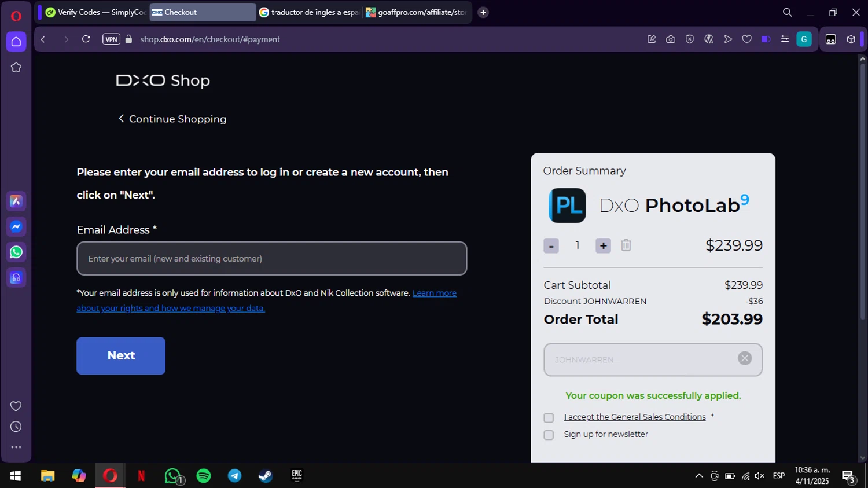Open Spotify from the taskbar
This screenshot has height=488, width=868.
click(204, 476)
